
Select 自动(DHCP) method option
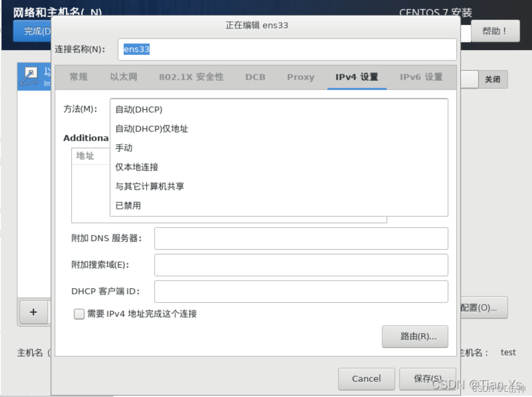click(279, 109)
